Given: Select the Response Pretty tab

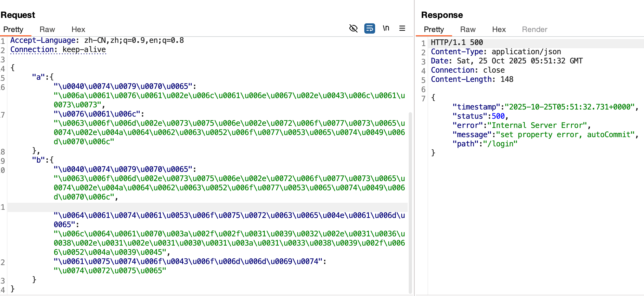Looking at the screenshot, I should (x=434, y=29).
